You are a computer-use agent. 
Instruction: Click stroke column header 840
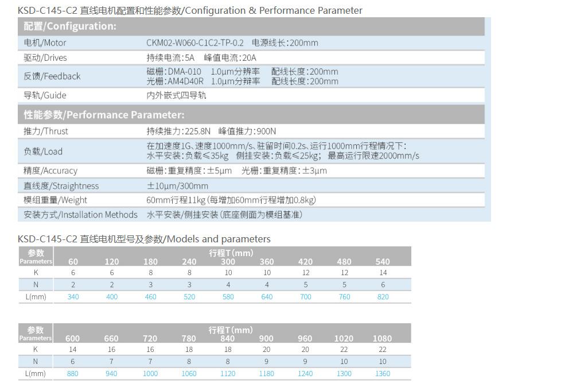[x=228, y=339]
